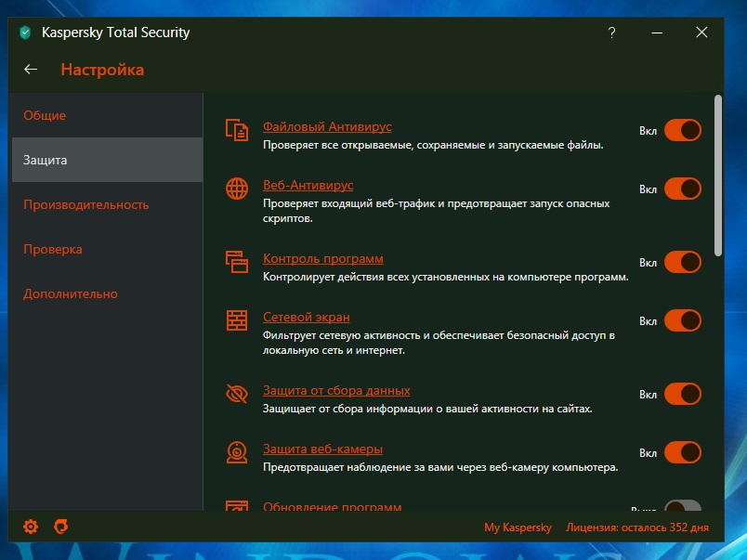This screenshot has width=747, height=560.
Task: Open the Защита веб-камеры link
Action: 322,449
